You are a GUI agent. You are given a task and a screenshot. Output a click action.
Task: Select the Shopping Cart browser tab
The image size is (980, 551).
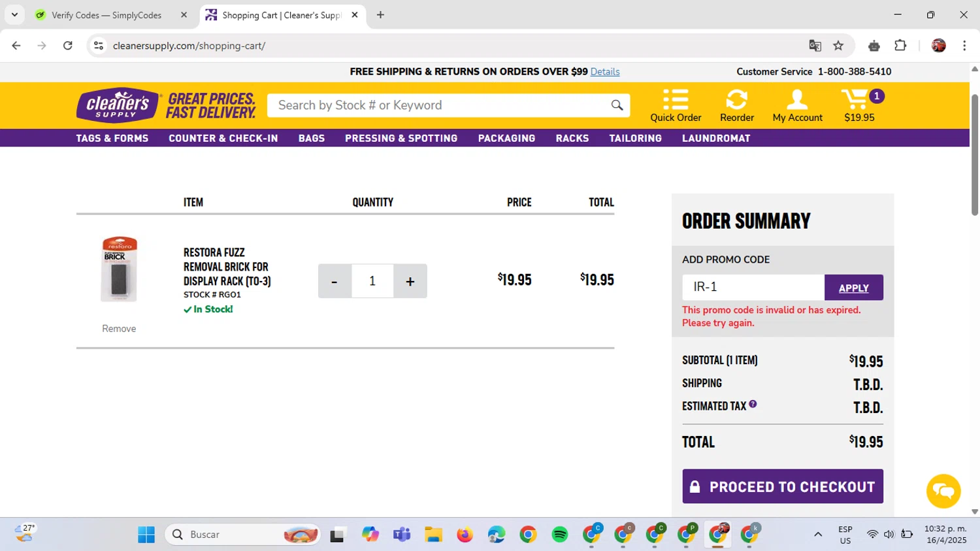tap(282, 15)
